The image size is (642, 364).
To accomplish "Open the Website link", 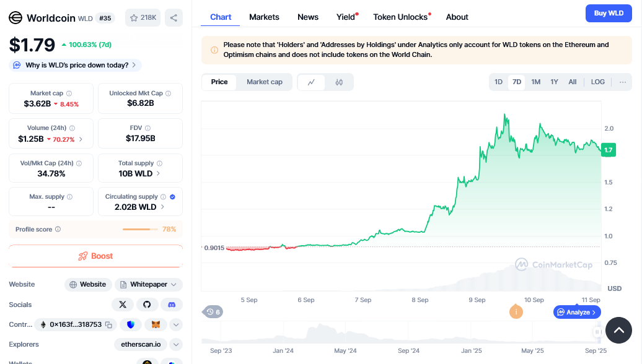I will pyautogui.click(x=88, y=284).
